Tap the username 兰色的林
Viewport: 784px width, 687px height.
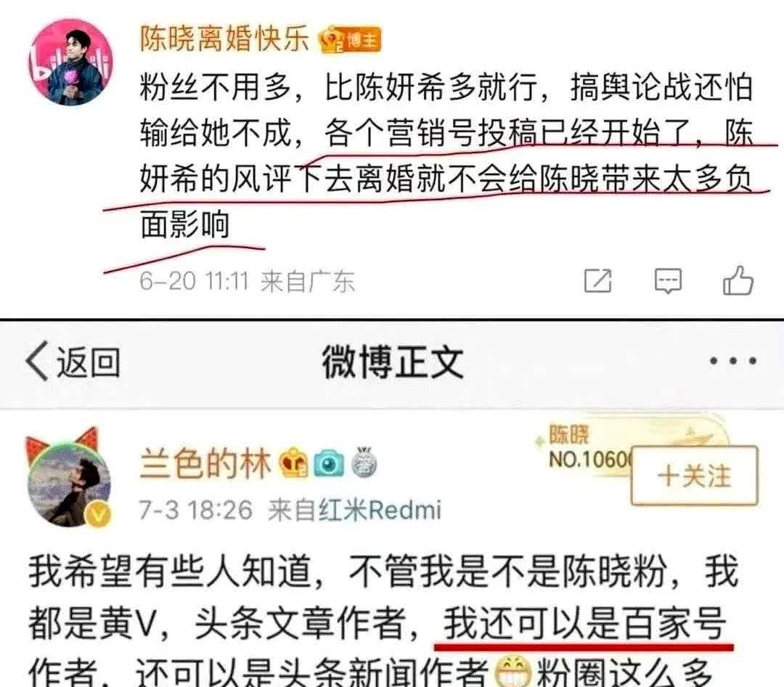(x=205, y=463)
